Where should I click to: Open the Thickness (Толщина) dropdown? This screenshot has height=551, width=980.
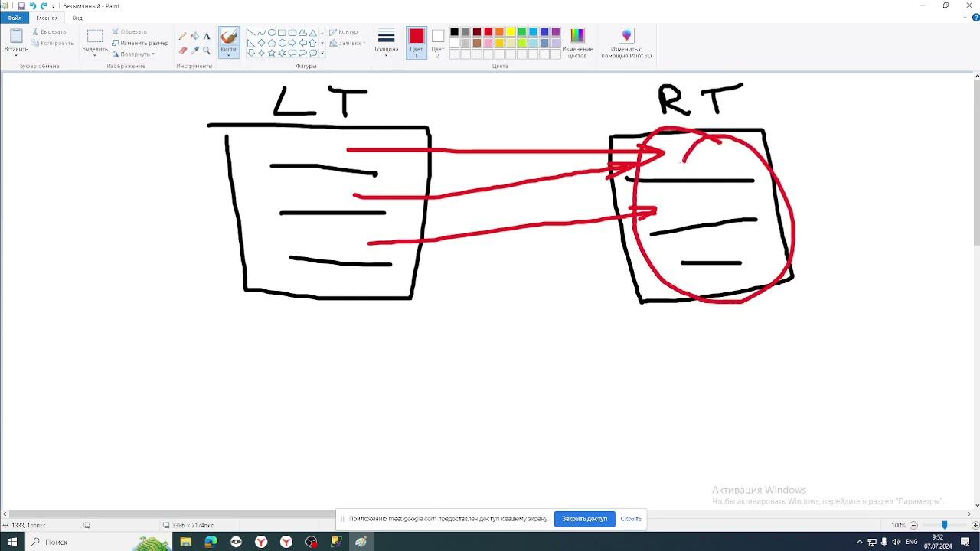click(386, 43)
